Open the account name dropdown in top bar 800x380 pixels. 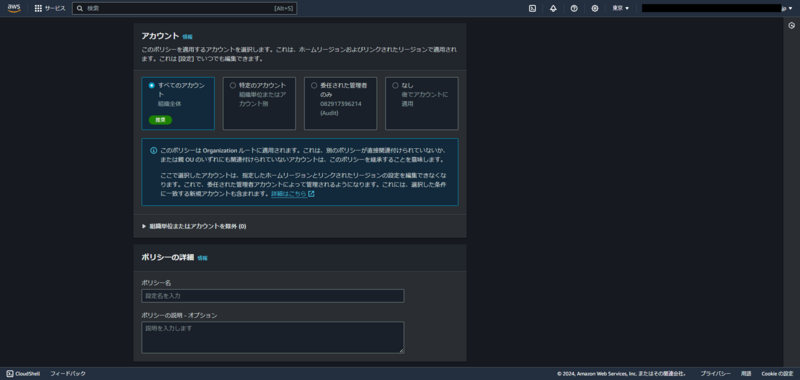(x=717, y=9)
